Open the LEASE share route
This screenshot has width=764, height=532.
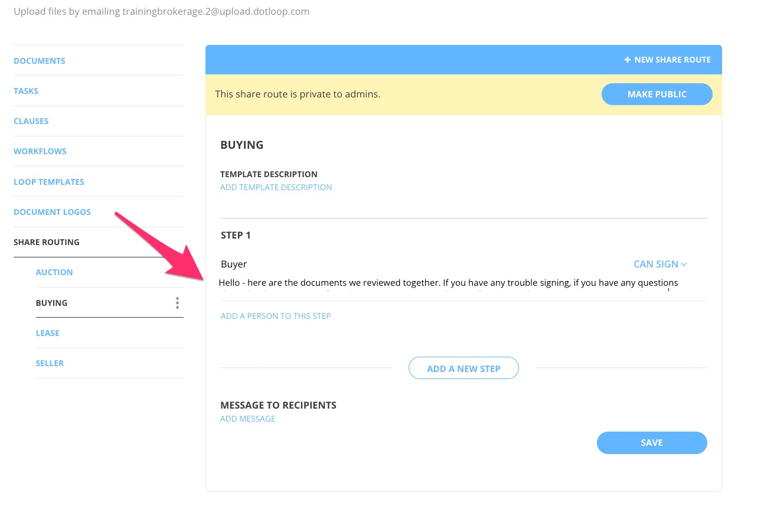[x=47, y=332]
